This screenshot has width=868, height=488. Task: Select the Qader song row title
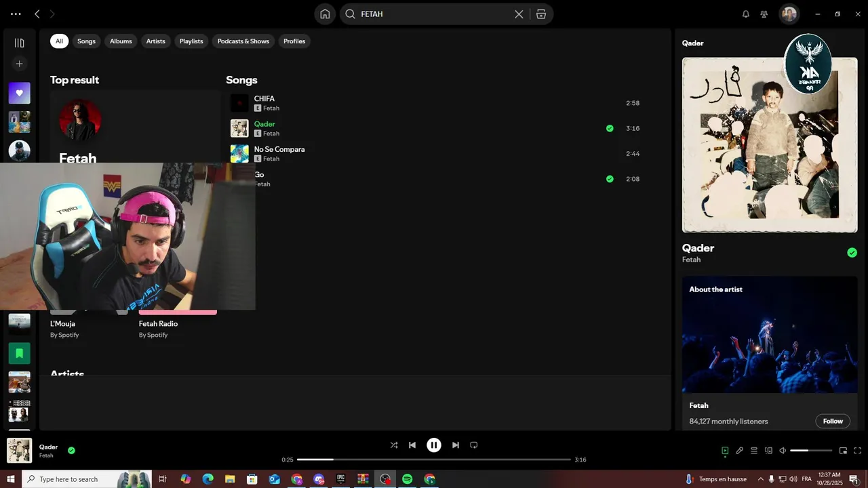pos(264,124)
